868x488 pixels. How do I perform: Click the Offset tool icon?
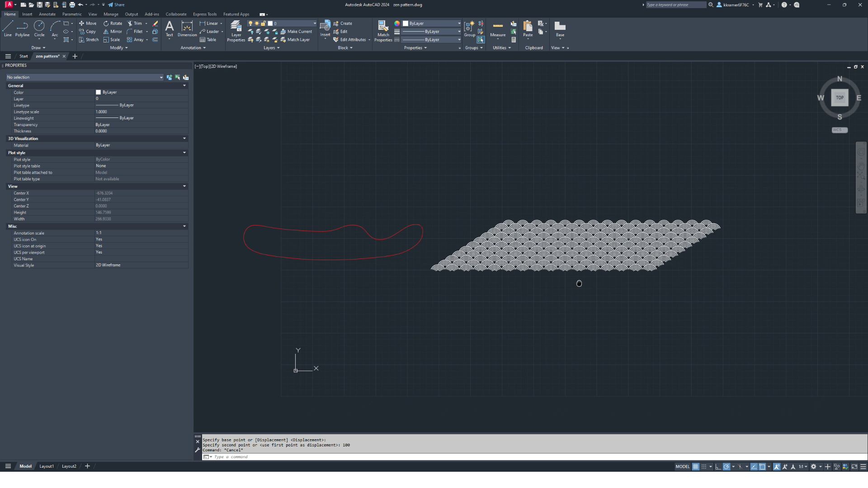click(155, 40)
